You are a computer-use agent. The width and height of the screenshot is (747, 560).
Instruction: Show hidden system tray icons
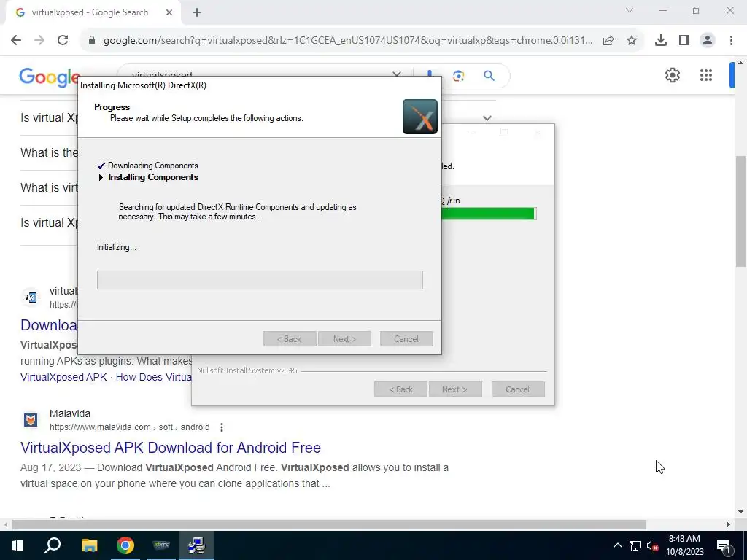click(617, 545)
